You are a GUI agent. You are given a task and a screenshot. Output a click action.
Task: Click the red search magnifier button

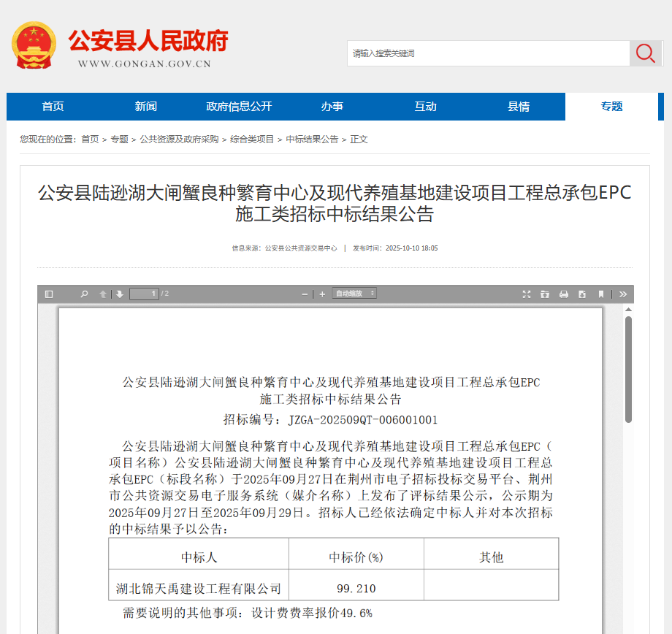point(645,53)
